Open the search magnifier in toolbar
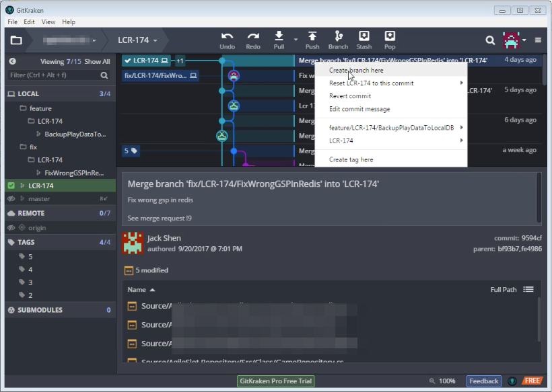Image resolution: width=552 pixels, height=392 pixels. coord(490,40)
